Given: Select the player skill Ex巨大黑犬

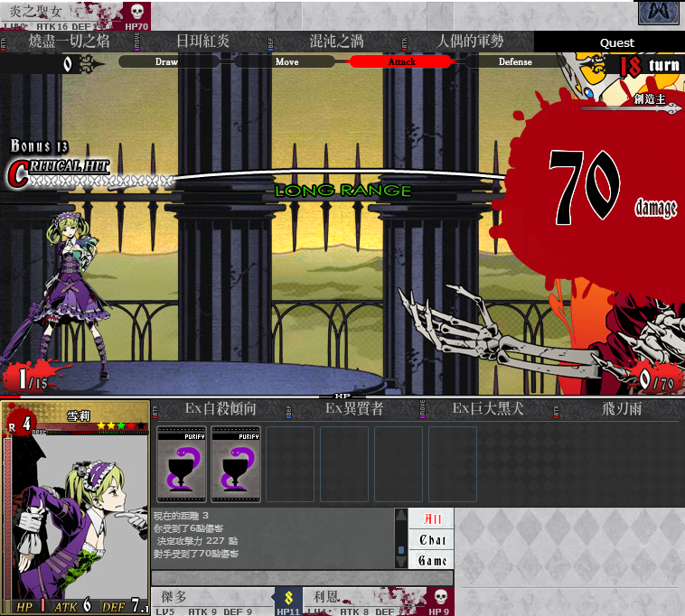Looking at the screenshot, I should click(488, 409).
